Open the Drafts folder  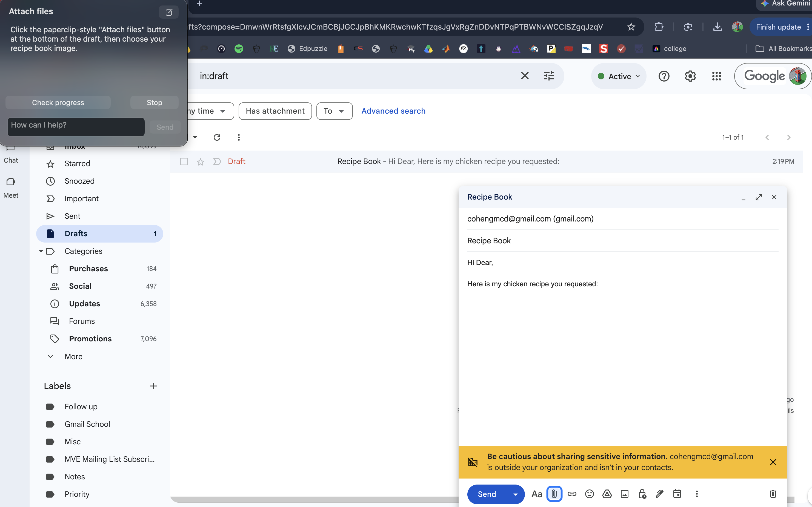[100, 234]
